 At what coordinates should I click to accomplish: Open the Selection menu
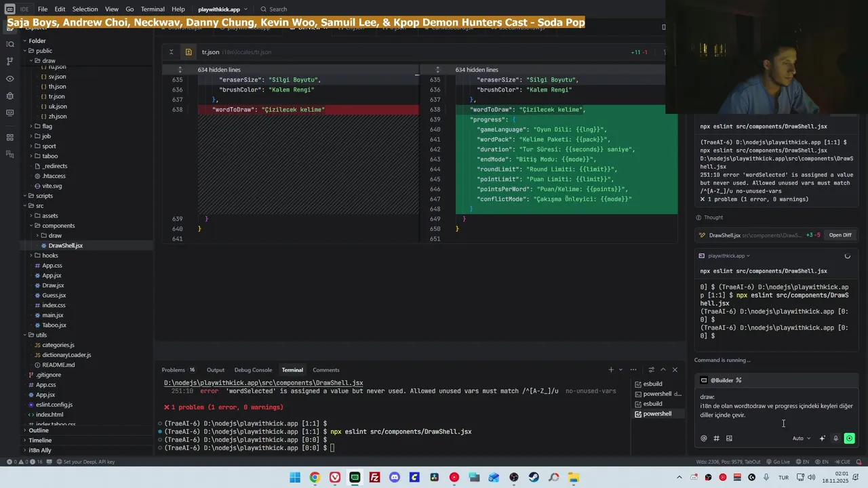[x=85, y=9]
